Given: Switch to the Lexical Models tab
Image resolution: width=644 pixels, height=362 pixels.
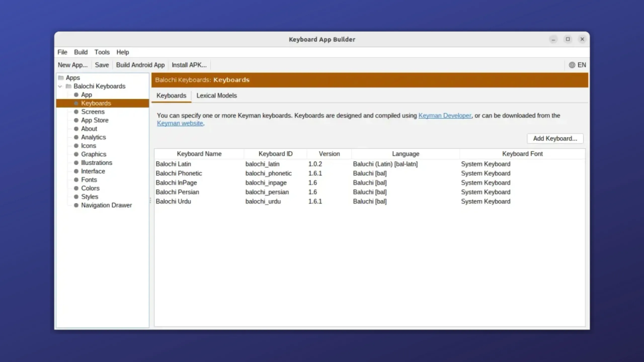Looking at the screenshot, I should pos(217,96).
